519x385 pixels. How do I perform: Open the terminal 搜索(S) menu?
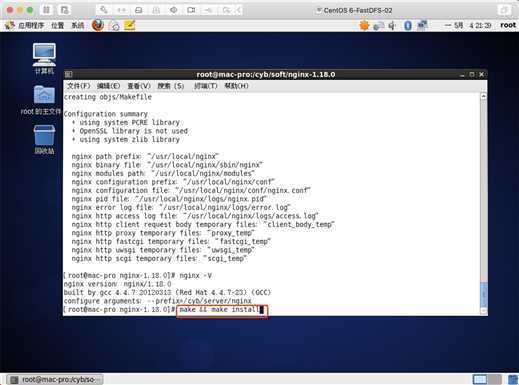pyautogui.click(x=171, y=86)
